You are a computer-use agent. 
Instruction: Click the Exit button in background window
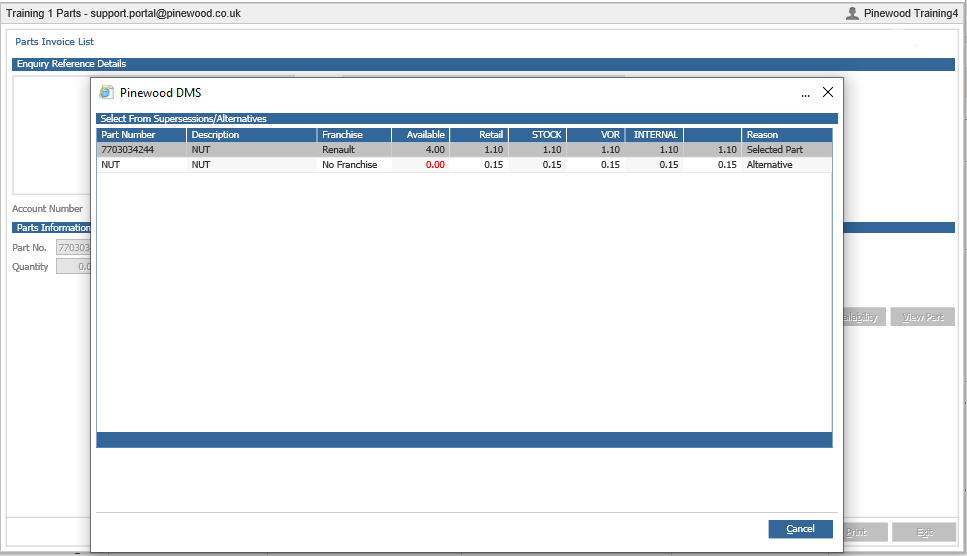[924, 532]
